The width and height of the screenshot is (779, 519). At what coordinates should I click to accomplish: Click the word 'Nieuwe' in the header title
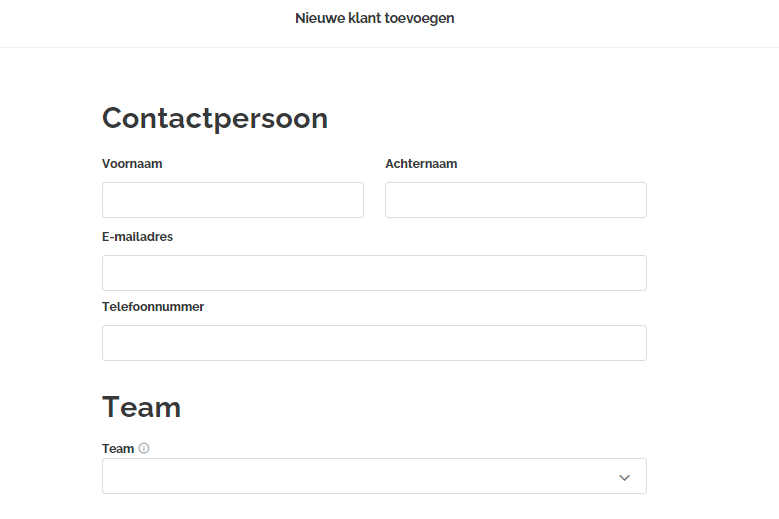(318, 18)
